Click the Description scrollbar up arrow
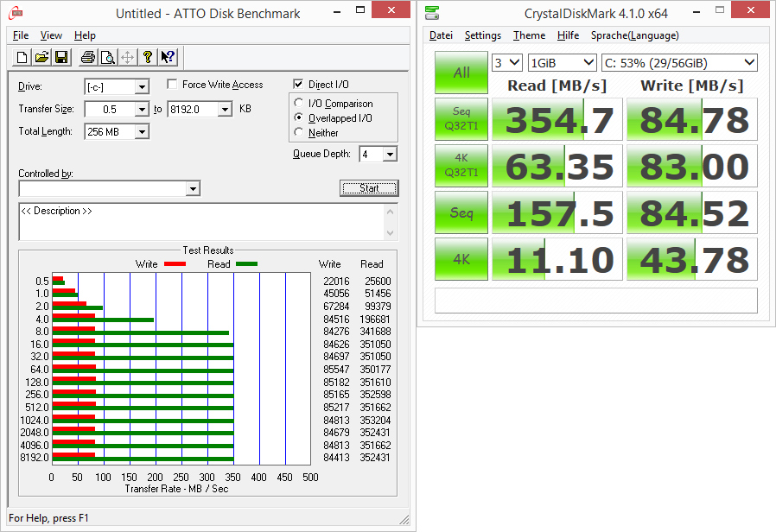Image resolution: width=776 pixels, height=532 pixels. 390,212
